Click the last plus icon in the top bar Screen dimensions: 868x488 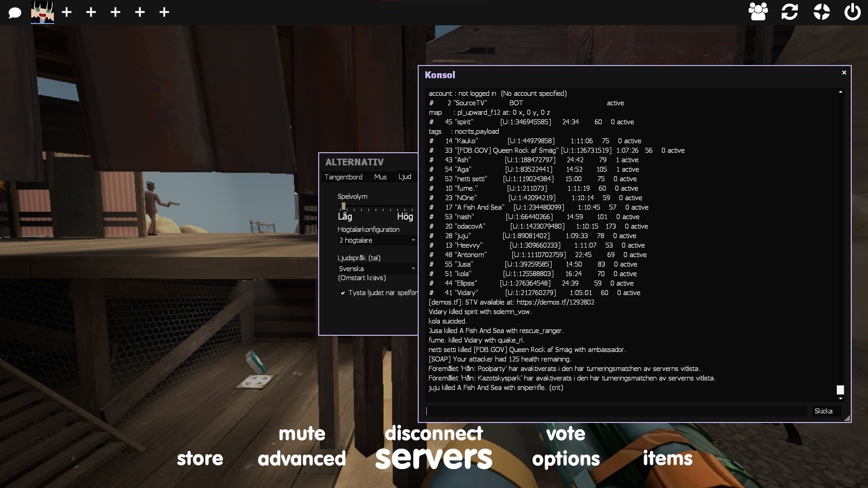coord(164,12)
